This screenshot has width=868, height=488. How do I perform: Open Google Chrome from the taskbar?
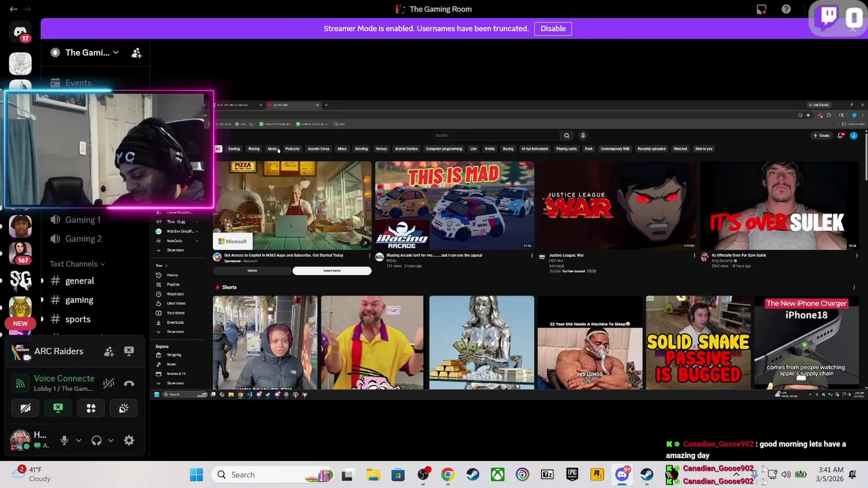tap(448, 475)
